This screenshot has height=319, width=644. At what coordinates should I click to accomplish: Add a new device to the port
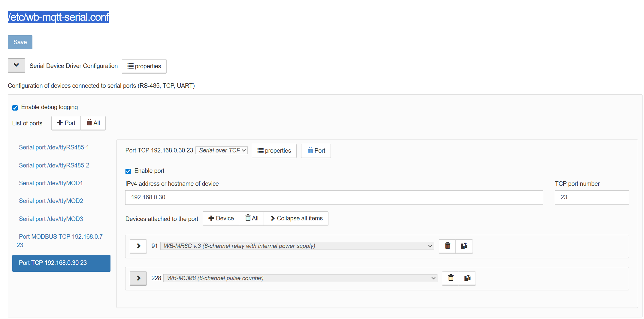(221, 219)
